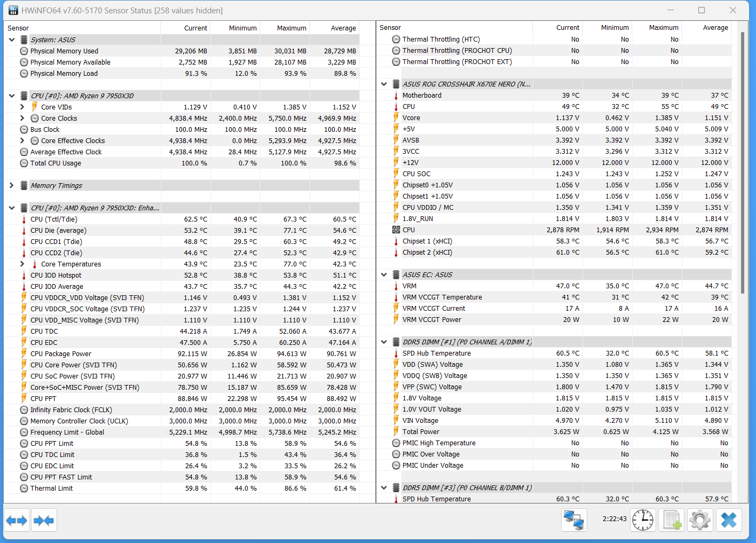Click the left pane Average column header

[x=335, y=28]
